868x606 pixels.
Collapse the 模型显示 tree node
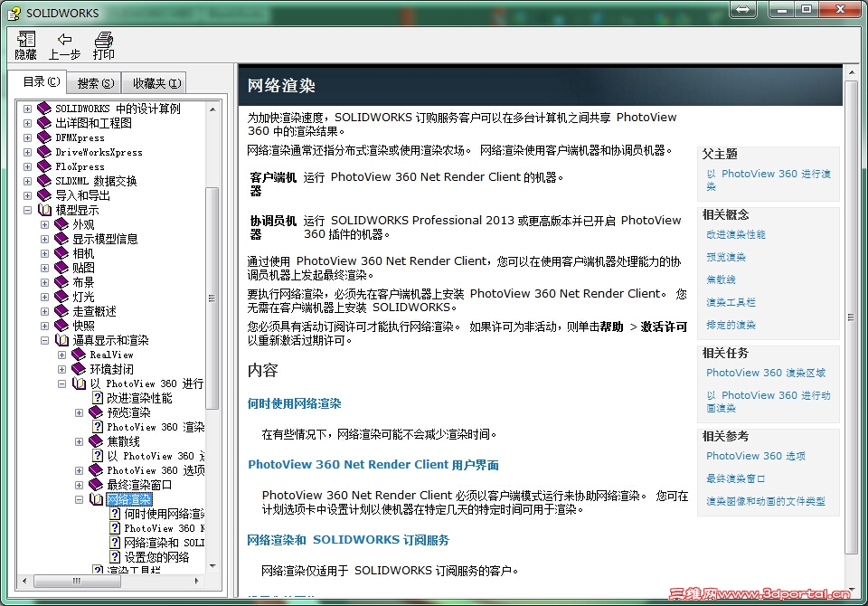(x=27, y=210)
